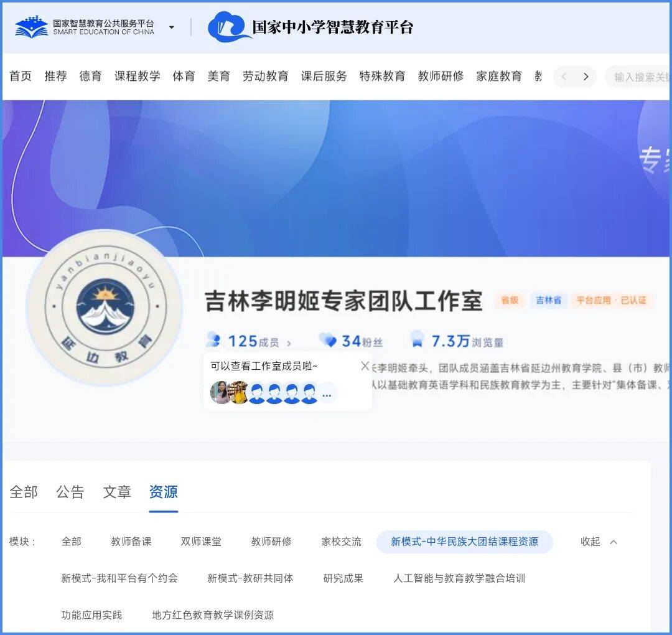
Task: Open 特殊教育 navigation item
Action: point(382,77)
